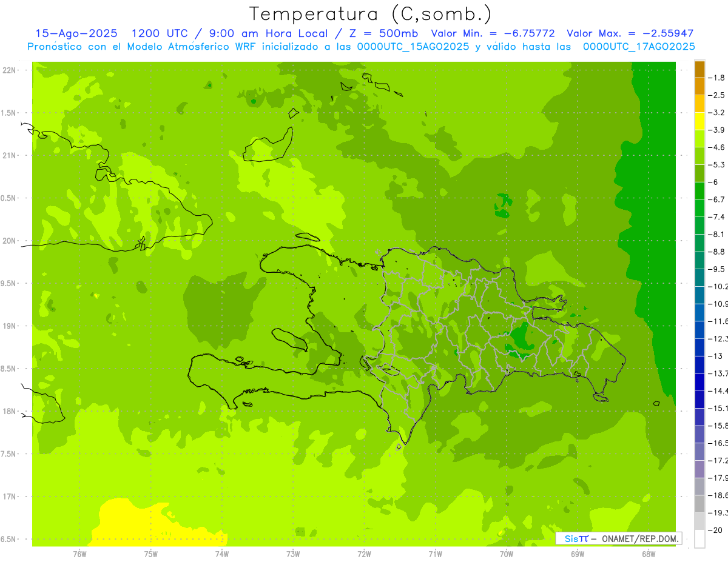728x562 pixels.
Task: Pick the olive-green band between -5.3 and -6
Action: [699, 173]
